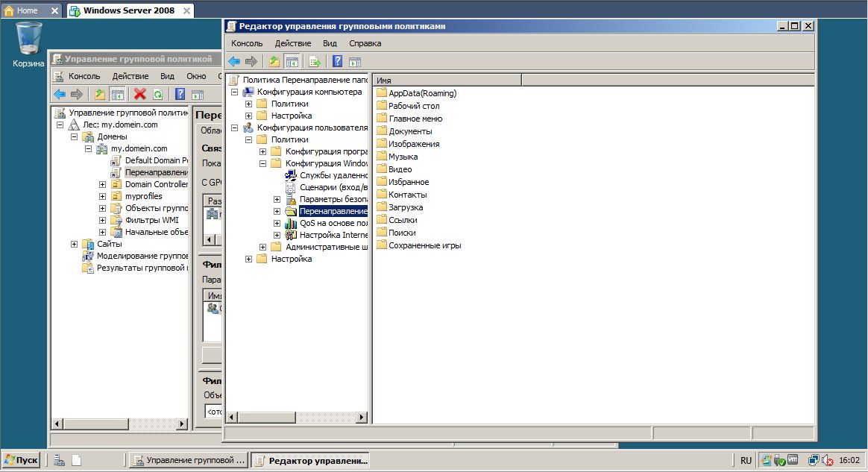Open the Главное меню folder
Image resolution: width=868 pixels, height=472 pixels.
tap(409, 119)
